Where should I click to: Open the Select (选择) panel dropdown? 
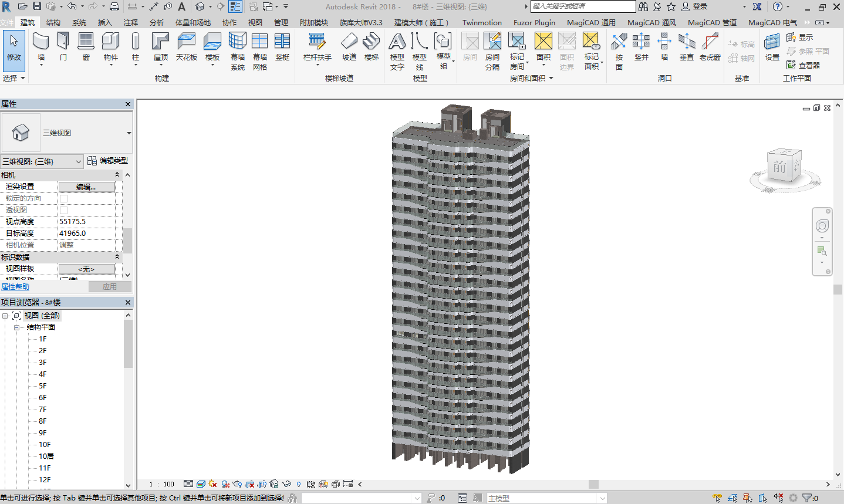coord(14,78)
